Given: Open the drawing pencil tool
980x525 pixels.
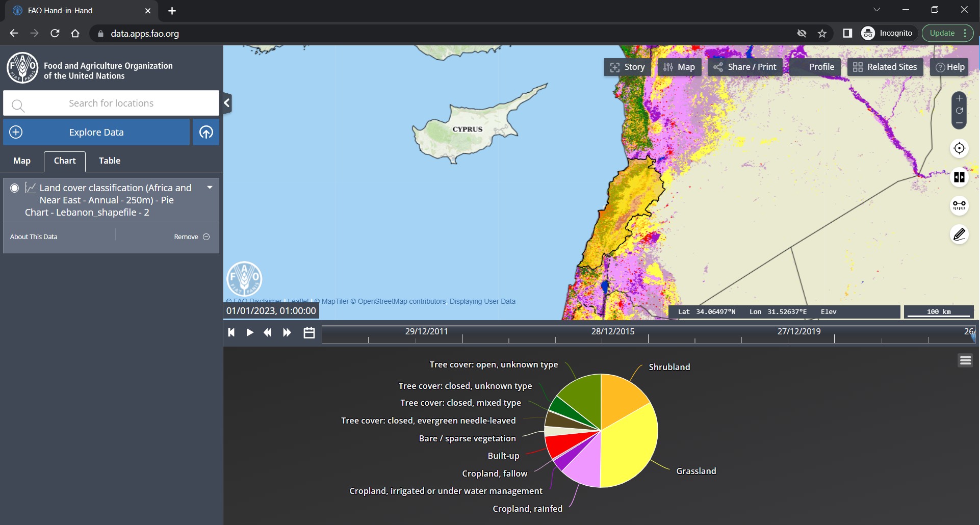Looking at the screenshot, I should coord(959,234).
